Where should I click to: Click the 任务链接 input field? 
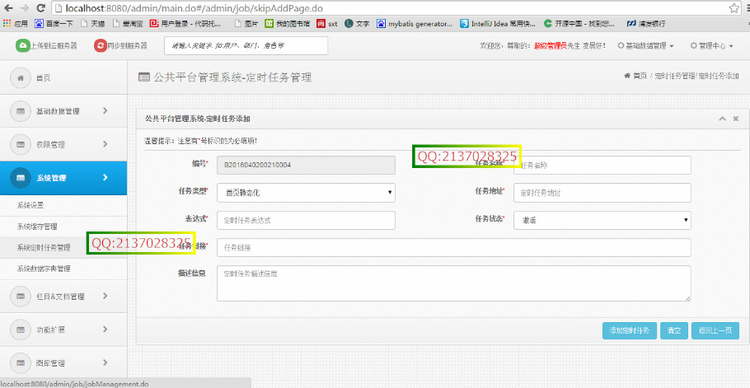[x=454, y=248]
